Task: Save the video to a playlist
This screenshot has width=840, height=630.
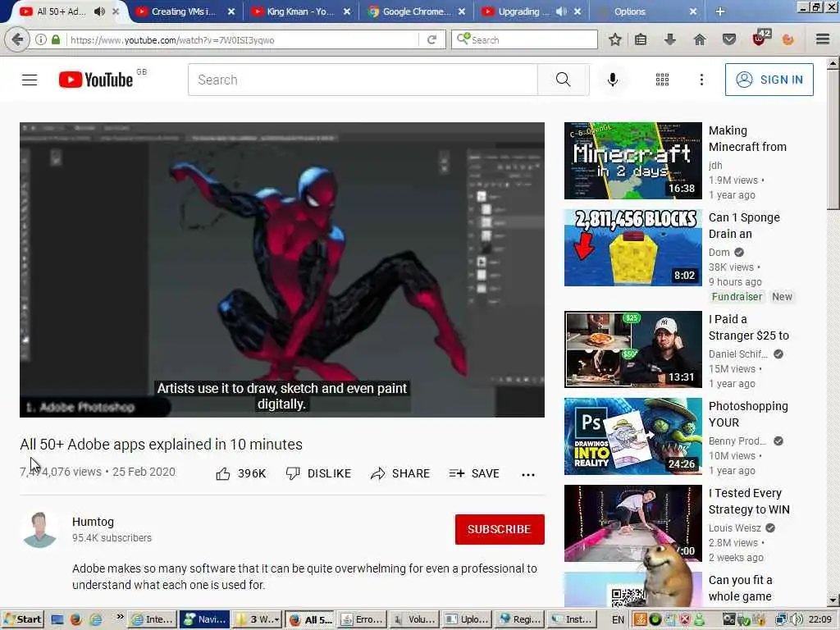Action: coord(474,473)
